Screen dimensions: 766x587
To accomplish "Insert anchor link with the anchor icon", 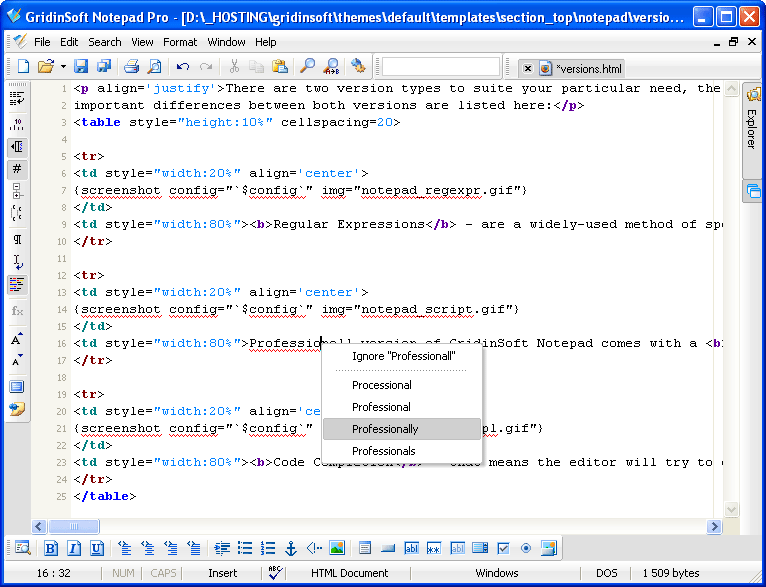I will click(291, 548).
